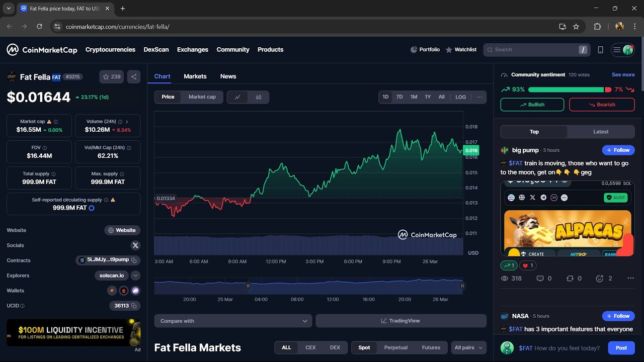Click See more community sentiment link
Image resolution: width=644 pixels, height=362 pixels.
[623, 75]
